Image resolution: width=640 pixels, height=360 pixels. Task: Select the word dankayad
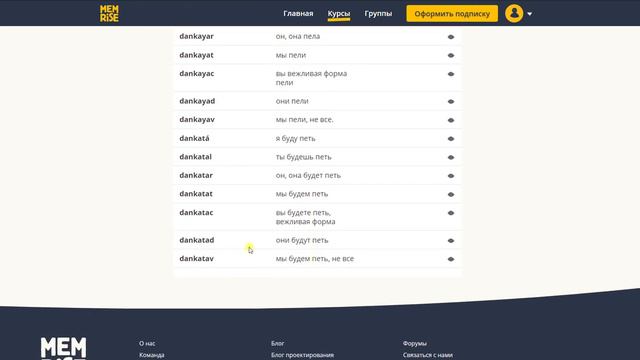pyautogui.click(x=197, y=101)
